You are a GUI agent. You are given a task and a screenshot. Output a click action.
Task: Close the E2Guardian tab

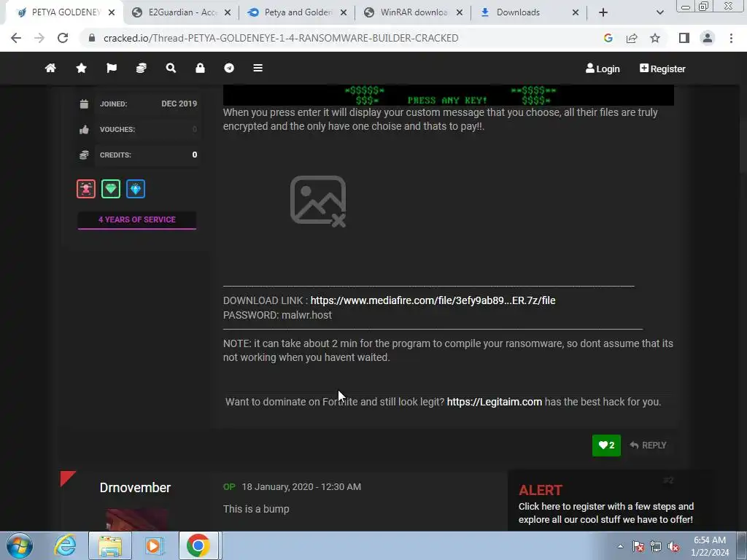(228, 12)
